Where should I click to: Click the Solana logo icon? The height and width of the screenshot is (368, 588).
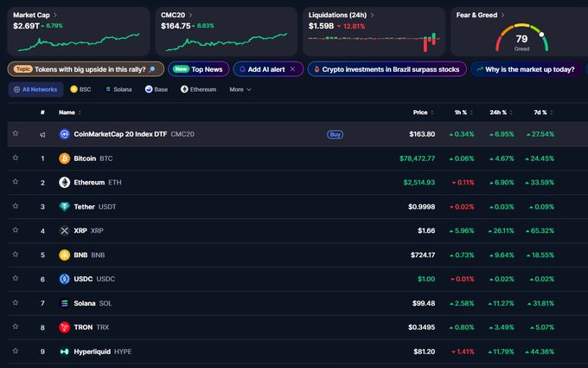click(65, 303)
